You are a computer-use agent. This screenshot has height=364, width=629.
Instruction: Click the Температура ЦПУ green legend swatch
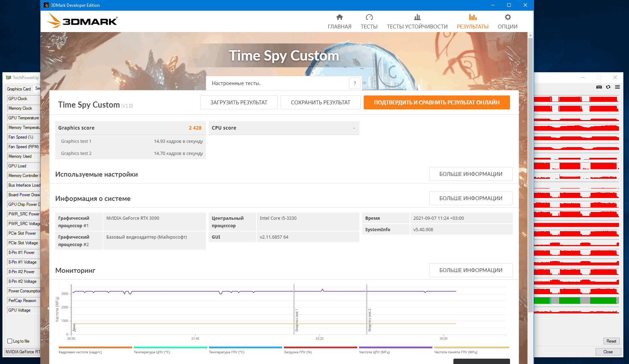170,347
